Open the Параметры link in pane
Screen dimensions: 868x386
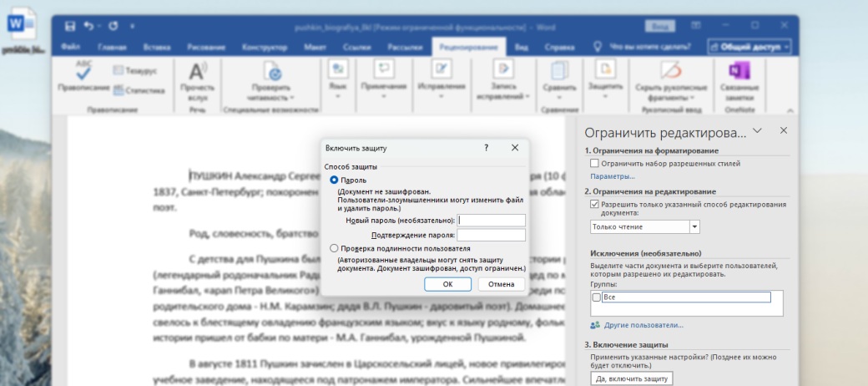coord(613,177)
